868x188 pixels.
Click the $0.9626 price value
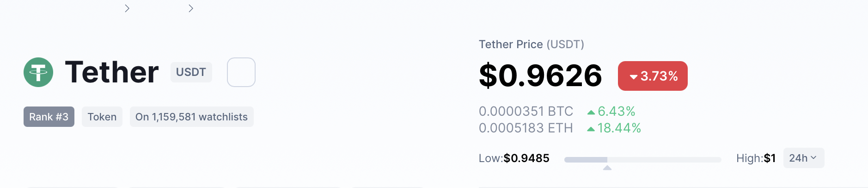pos(540,75)
